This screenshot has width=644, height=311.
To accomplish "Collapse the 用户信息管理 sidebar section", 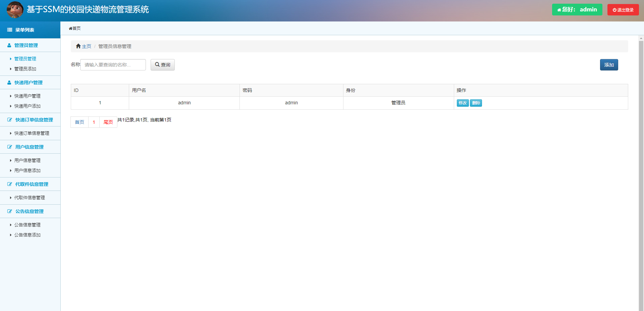I will [x=30, y=147].
